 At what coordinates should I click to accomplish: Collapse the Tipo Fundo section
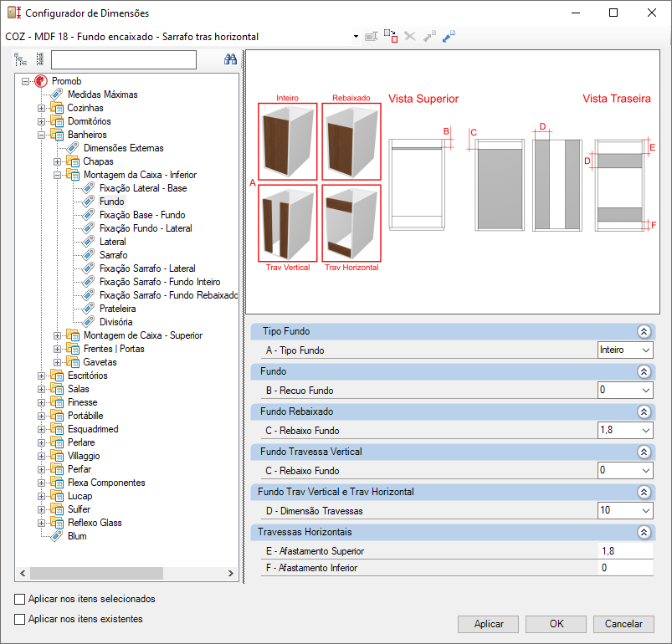coord(644,331)
